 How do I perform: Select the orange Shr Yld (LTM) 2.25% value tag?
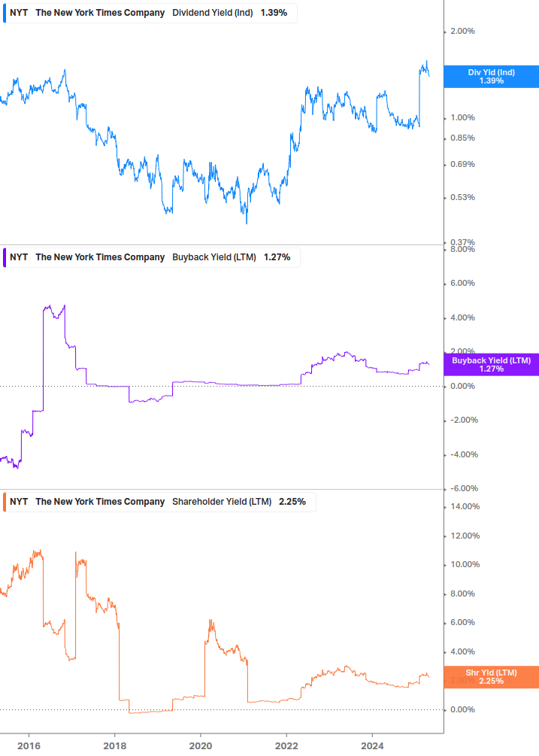[491, 676]
